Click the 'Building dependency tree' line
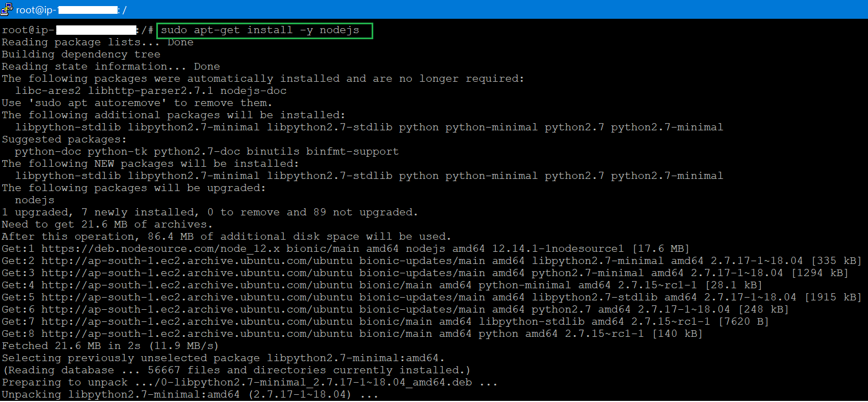The image size is (868, 402). point(81,55)
